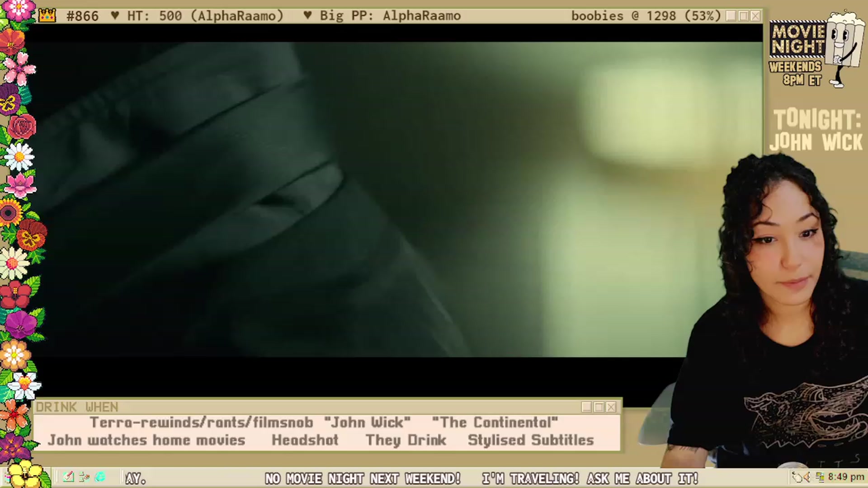The image size is (868, 488).
Task: Open the volume speaker tray icon
Action: click(x=807, y=477)
